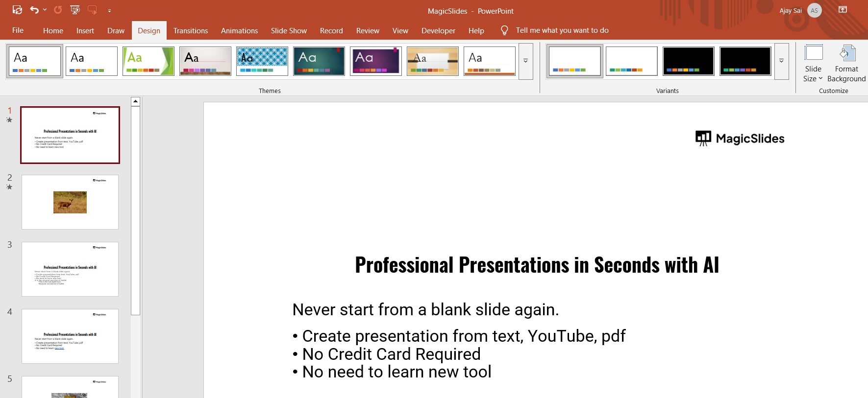Open the Undo history dropdown arrow
Viewport: 868px width, 398px height.
[x=45, y=10]
